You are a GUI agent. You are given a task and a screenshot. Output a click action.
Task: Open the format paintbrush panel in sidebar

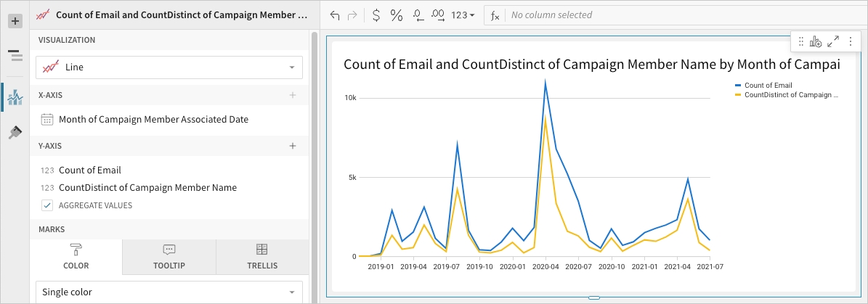(x=15, y=132)
